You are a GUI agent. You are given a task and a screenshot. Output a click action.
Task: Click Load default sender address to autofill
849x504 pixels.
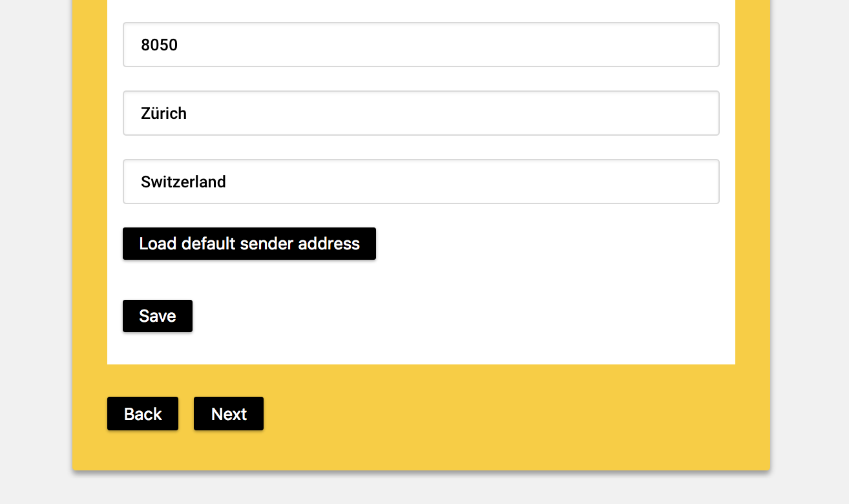249,244
